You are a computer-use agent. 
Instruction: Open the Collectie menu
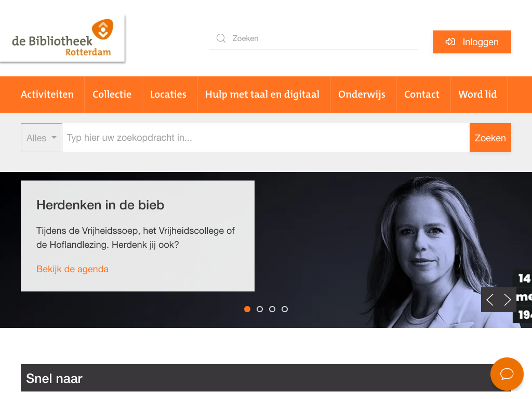(x=112, y=95)
